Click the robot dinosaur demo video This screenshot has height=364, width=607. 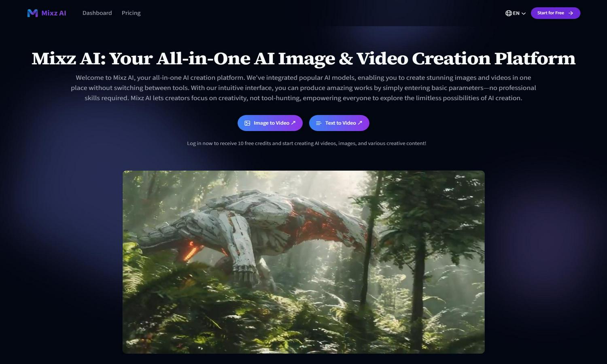pos(303,262)
